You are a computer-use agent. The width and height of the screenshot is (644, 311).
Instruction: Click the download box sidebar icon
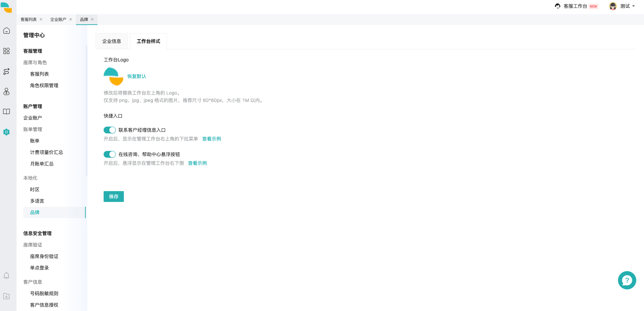(6, 296)
